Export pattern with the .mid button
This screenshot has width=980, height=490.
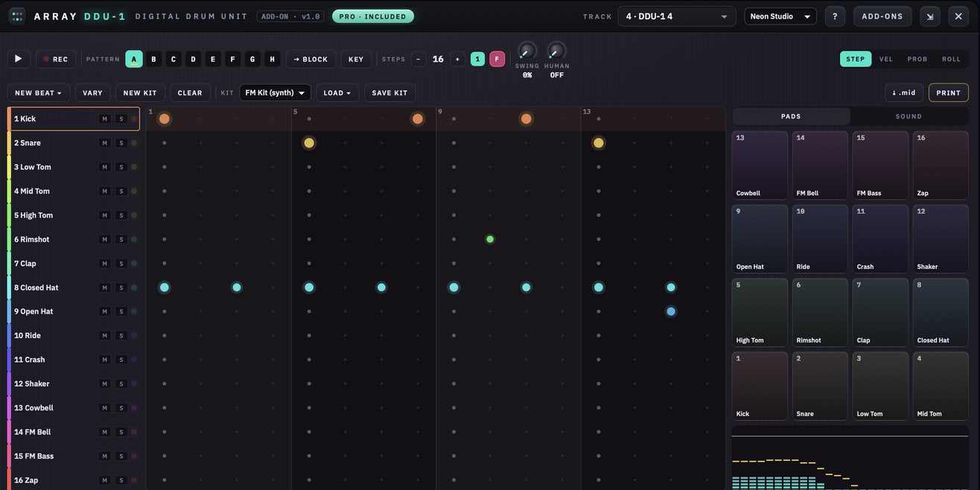(x=904, y=92)
